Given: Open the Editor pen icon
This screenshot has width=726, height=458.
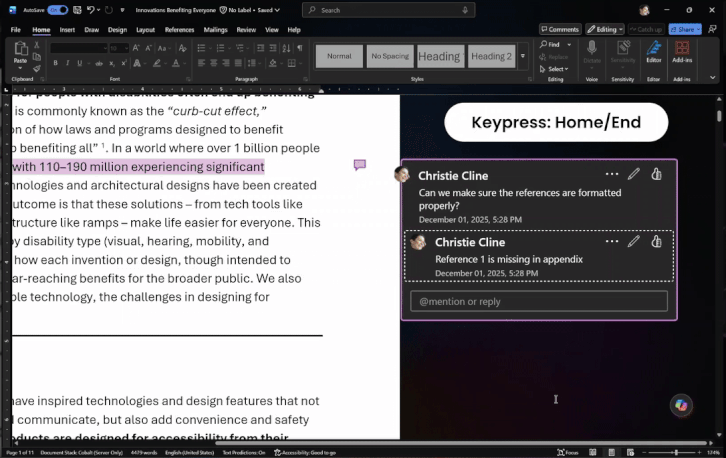Looking at the screenshot, I should [x=653, y=48].
